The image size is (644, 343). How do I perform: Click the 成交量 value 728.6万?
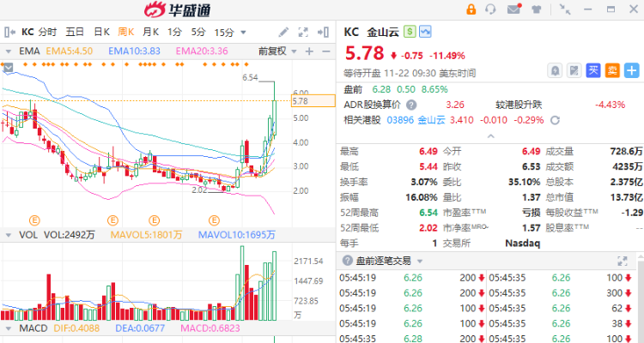(626, 152)
